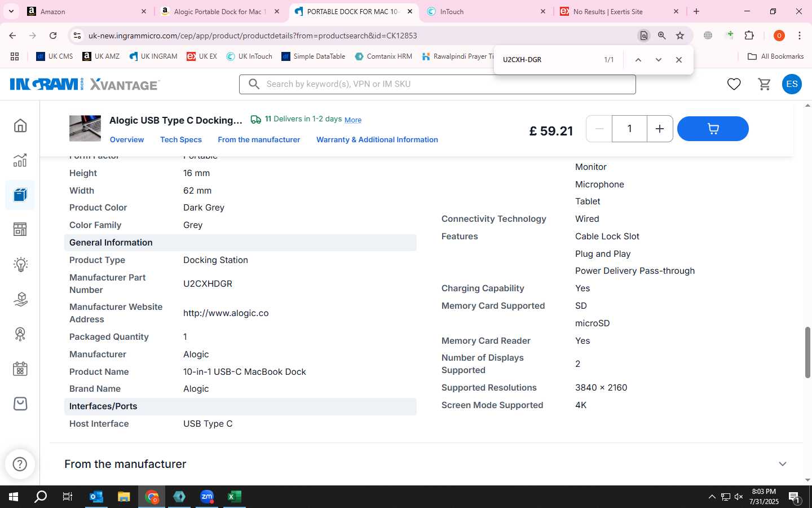The width and height of the screenshot is (812, 508).
Task: Jump to the Tech Specs section
Action: pos(181,139)
